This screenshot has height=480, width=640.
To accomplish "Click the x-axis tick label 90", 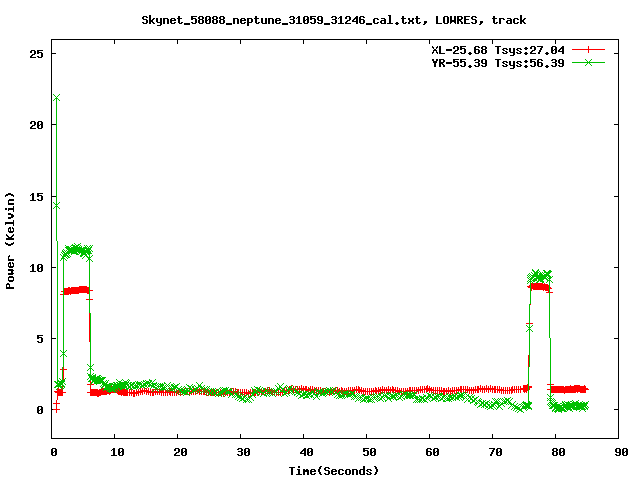I will [621, 452].
